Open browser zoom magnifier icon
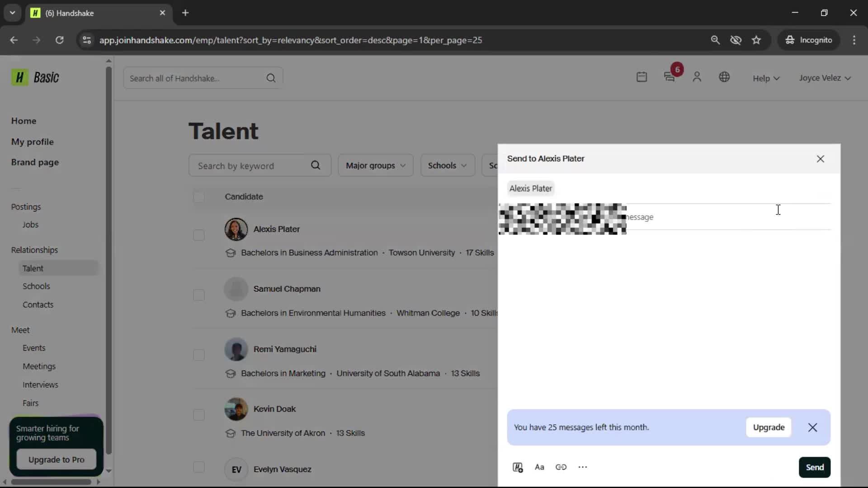This screenshot has height=488, width=868. [x=715, y=40]
